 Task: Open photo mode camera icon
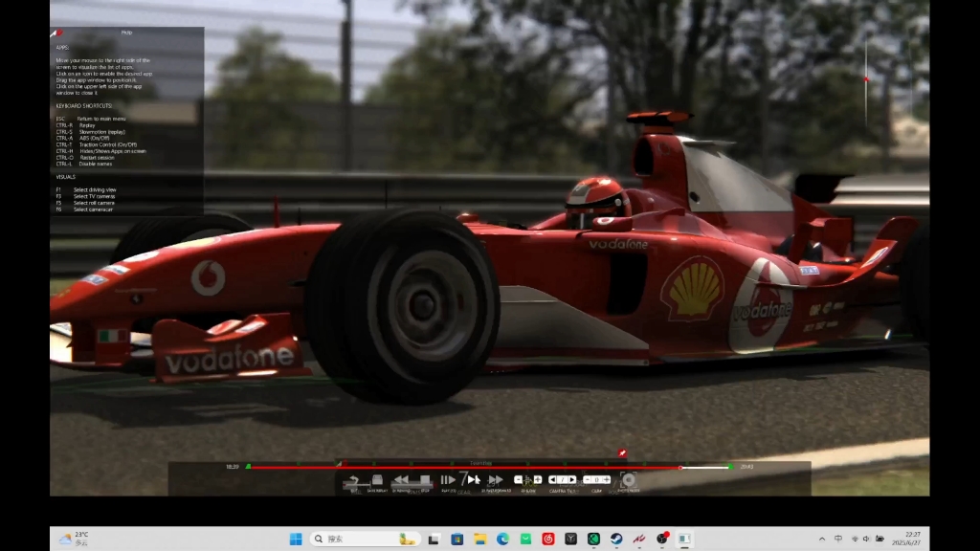629,480
